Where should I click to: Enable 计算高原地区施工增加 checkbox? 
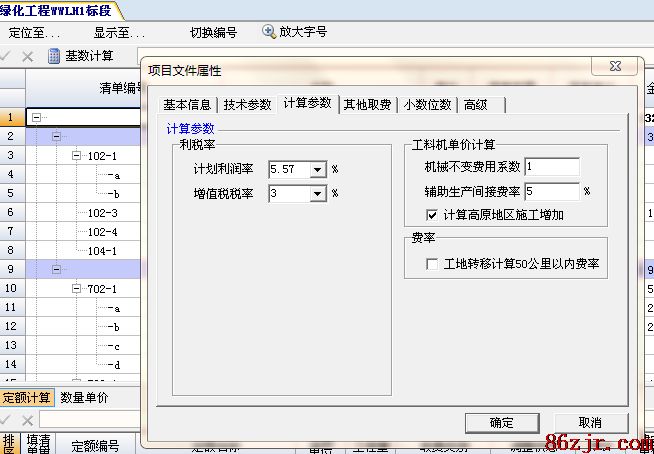coord(432,214)
